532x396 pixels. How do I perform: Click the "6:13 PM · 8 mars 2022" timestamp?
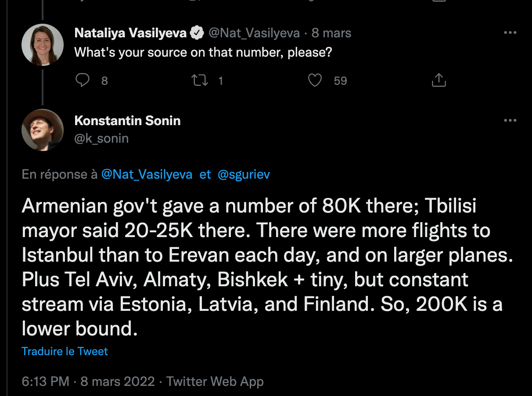click(88, 382)
